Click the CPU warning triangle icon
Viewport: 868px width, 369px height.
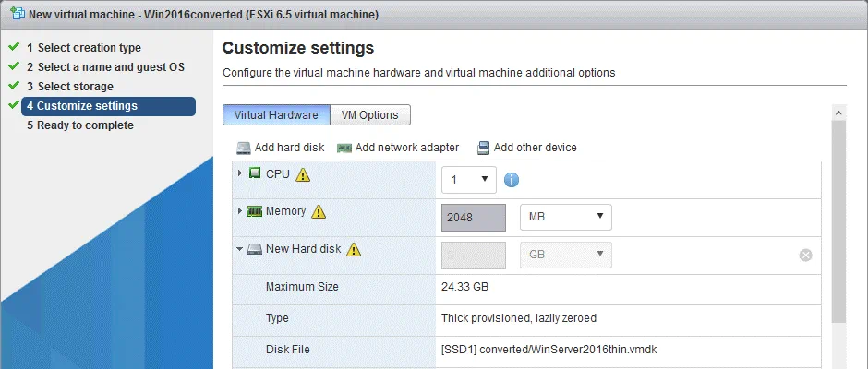[x=303, y=174]
